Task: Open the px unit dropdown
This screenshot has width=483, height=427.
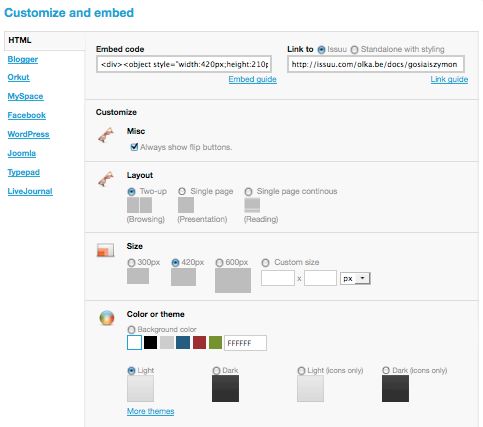Action: click(355, 278)
